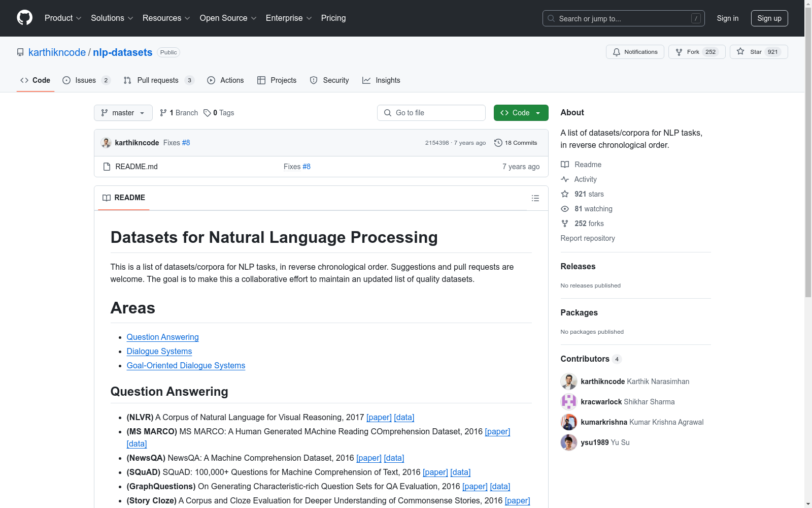Focus the Search or jump to field

[624, 18]
